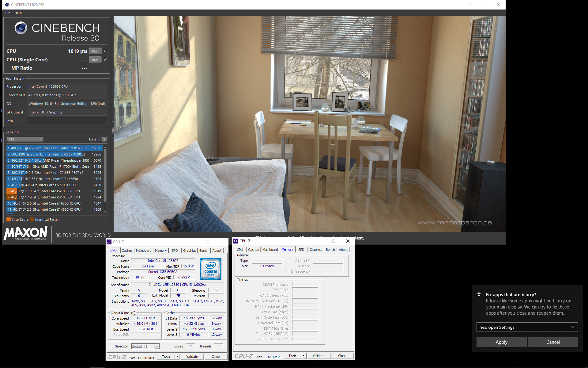This screenshot has width=588, height=368.
Task: Maximize the Cinebench window
Action: point(484,5)
